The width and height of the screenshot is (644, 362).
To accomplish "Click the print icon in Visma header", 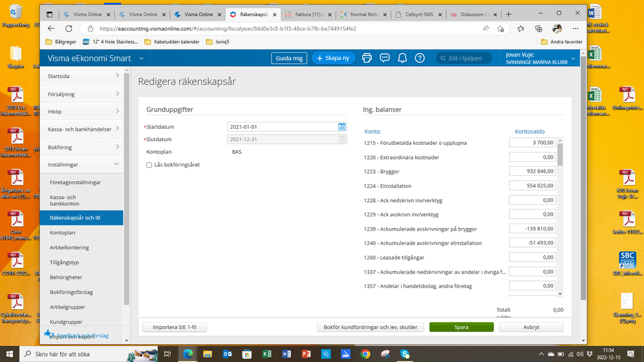I will click(x=367, y=58).
